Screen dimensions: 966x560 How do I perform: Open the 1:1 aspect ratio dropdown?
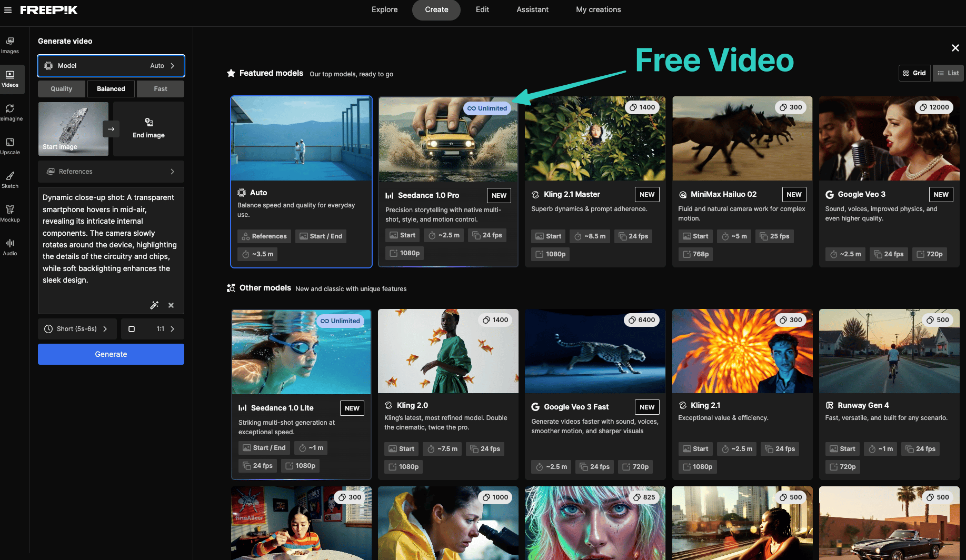pyautogui.click(x=153, y=329)
